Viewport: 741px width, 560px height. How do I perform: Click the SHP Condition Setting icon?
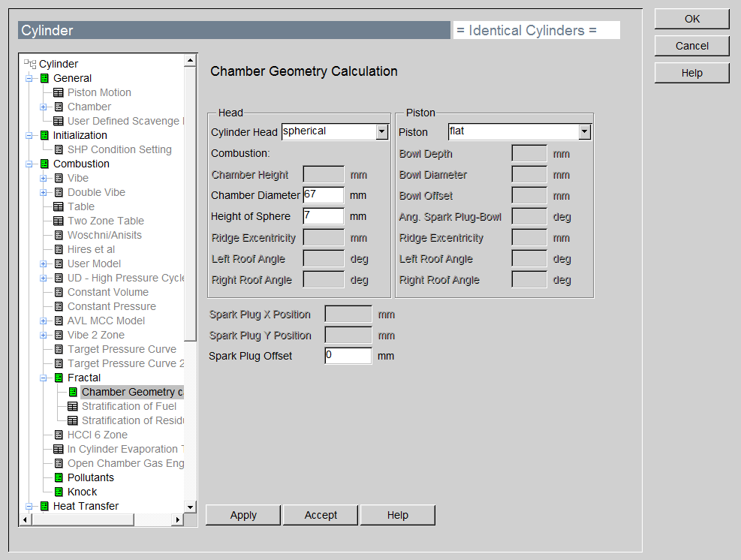tap(59, 150)
